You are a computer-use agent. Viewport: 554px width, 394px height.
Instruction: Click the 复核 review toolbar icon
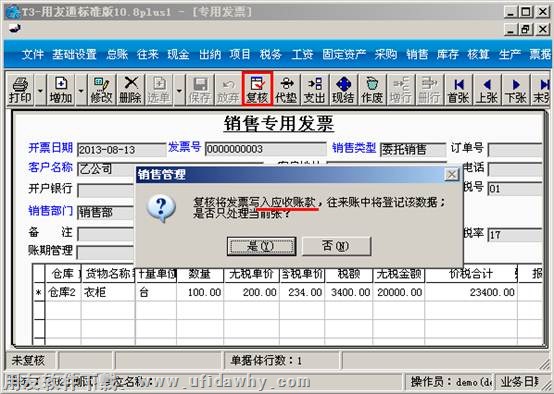click(x=257, y=89)
